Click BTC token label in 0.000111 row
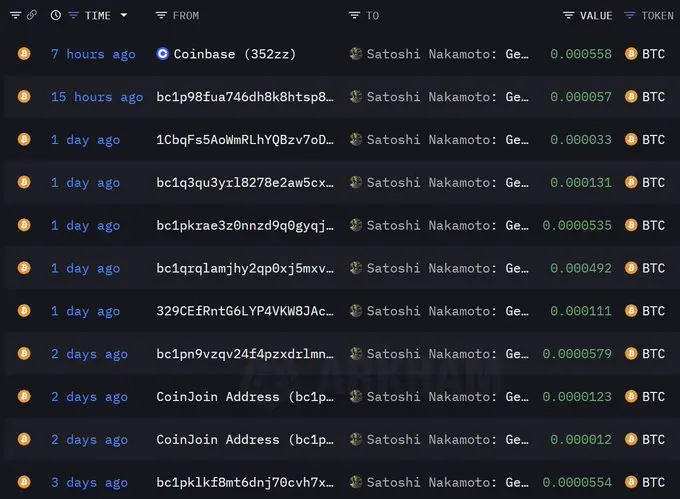Image resolution: width=680 pixels, height=499 pixels. click(x=654, y=311)
